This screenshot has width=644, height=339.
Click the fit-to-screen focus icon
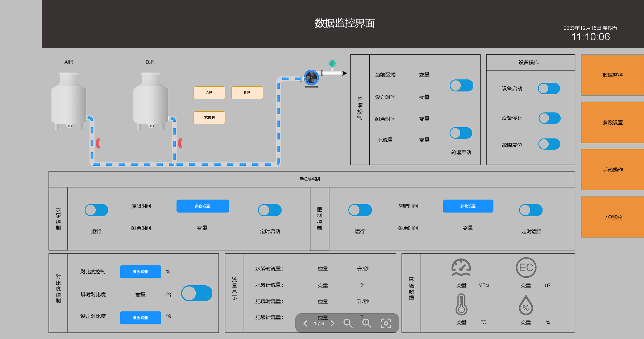click(386, 323)
